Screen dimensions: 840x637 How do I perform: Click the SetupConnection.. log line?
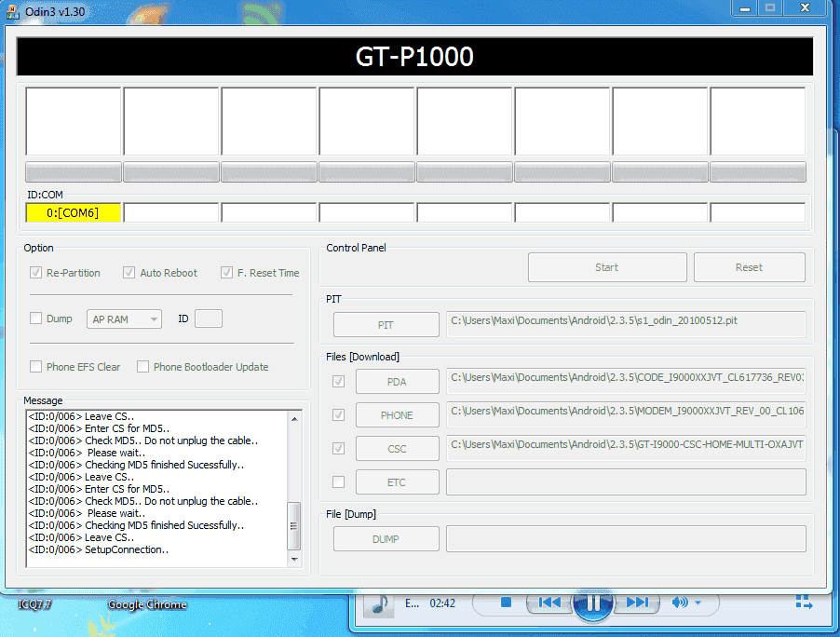(x=99, y=549)
